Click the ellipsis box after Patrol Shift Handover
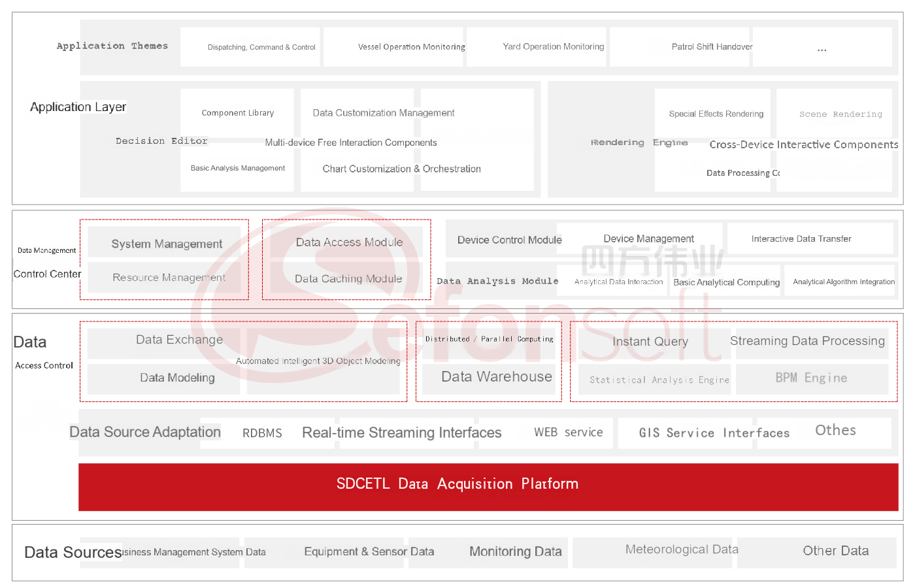Viewport: 915px width, 588px height. click(x=822, y=47)
